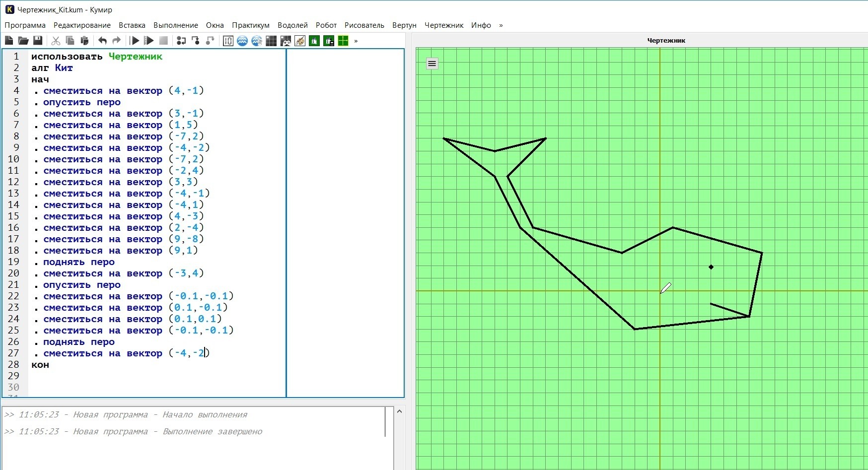Open the Вставка menu
The height and width of the screenshot is (470, 868).
[x=132, y=25]
